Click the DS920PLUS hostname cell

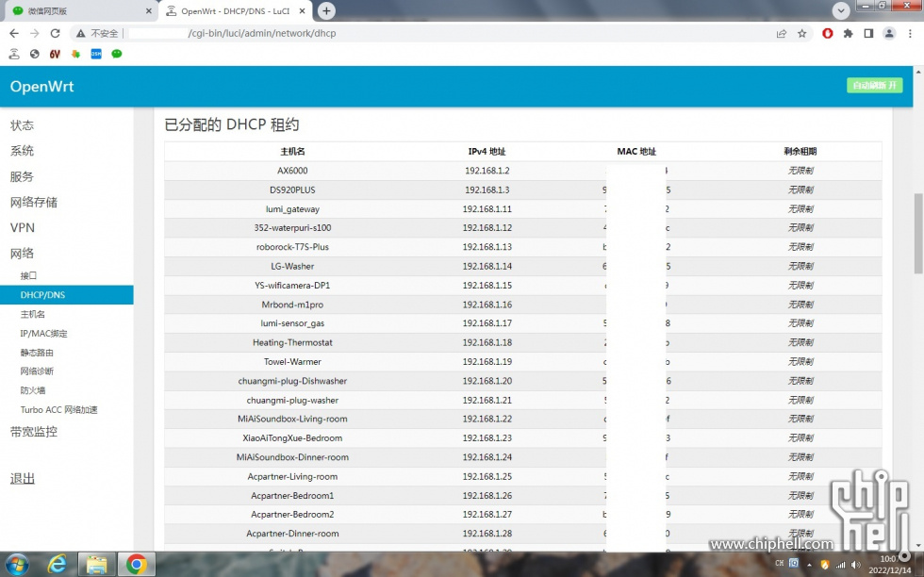pos(292,190)
